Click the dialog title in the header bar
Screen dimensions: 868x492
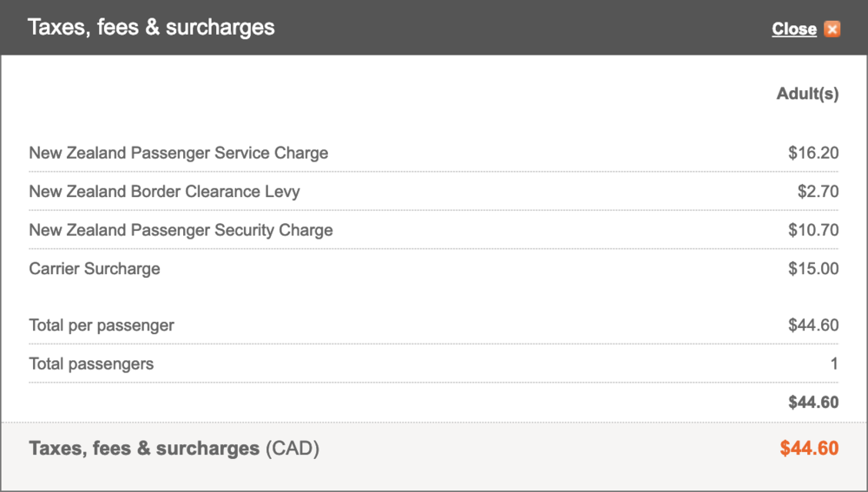(x=151, y=27)
